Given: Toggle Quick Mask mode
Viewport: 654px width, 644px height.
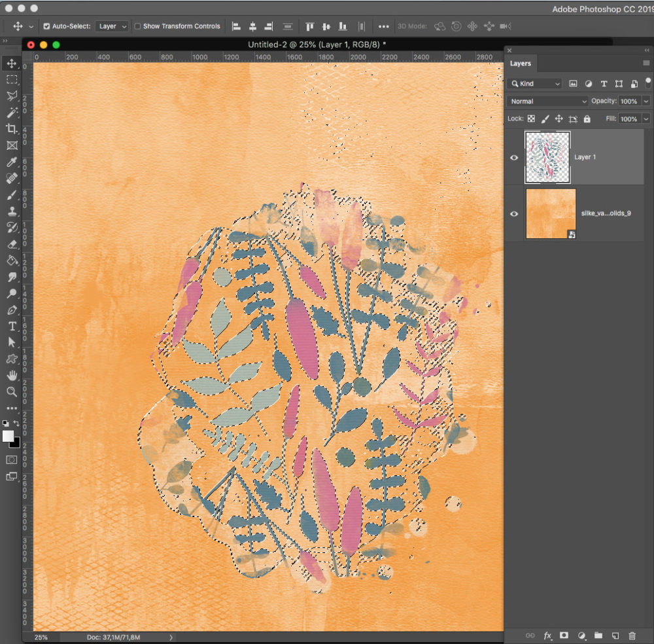Looking at the screenshot, I should coord(12,459).
